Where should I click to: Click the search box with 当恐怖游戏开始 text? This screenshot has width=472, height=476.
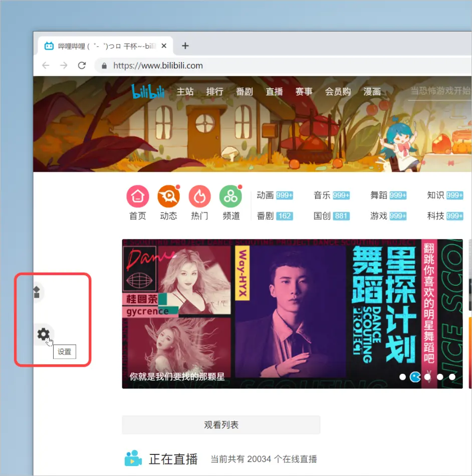click(x=440, y=91)
